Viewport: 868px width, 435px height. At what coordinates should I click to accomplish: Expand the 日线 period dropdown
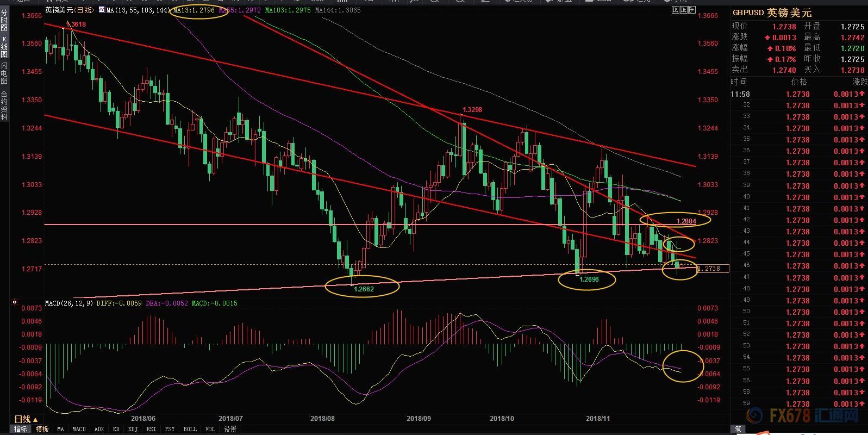pos(26,419)
